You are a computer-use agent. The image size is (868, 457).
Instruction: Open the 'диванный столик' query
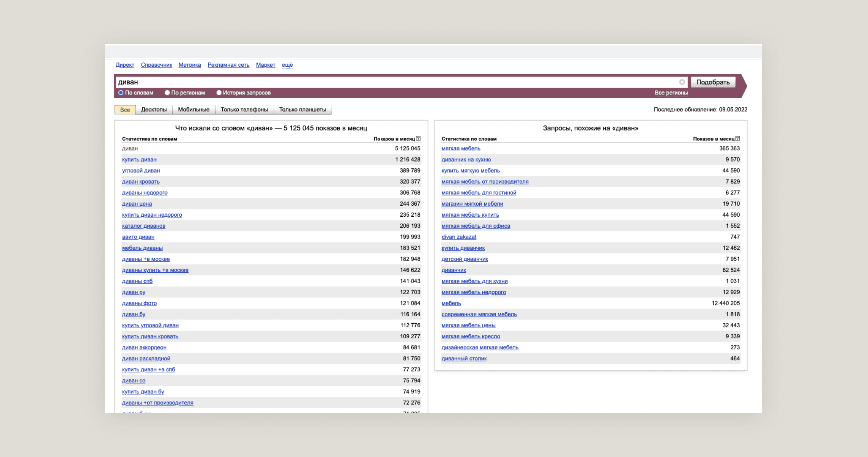(x=464, y=358)
